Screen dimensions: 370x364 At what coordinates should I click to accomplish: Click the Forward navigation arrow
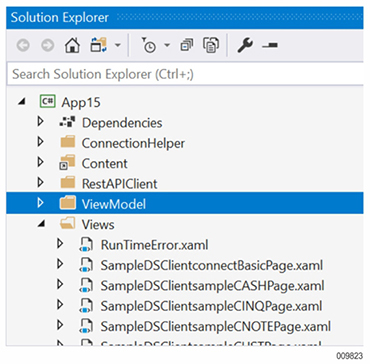[48, 46]
